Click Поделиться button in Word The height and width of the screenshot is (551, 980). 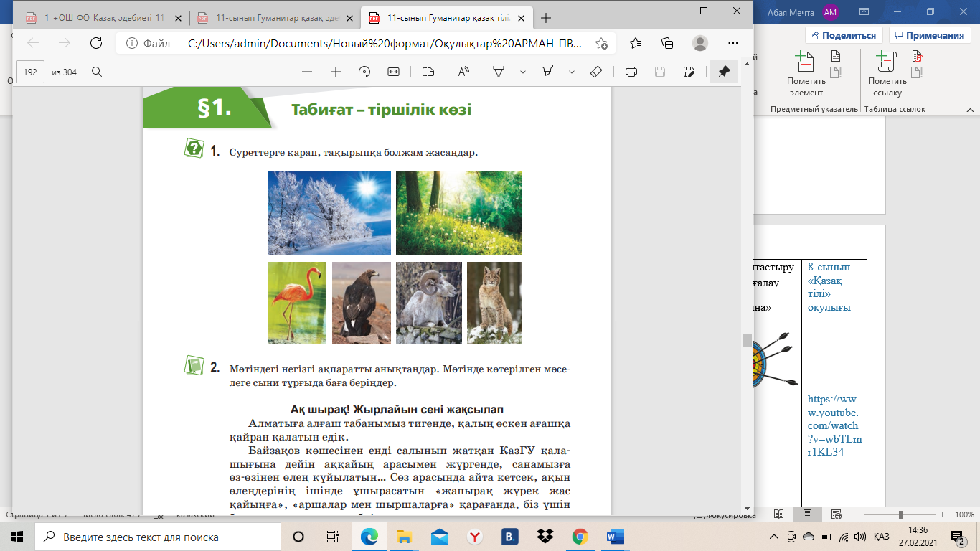click(844, 35)
